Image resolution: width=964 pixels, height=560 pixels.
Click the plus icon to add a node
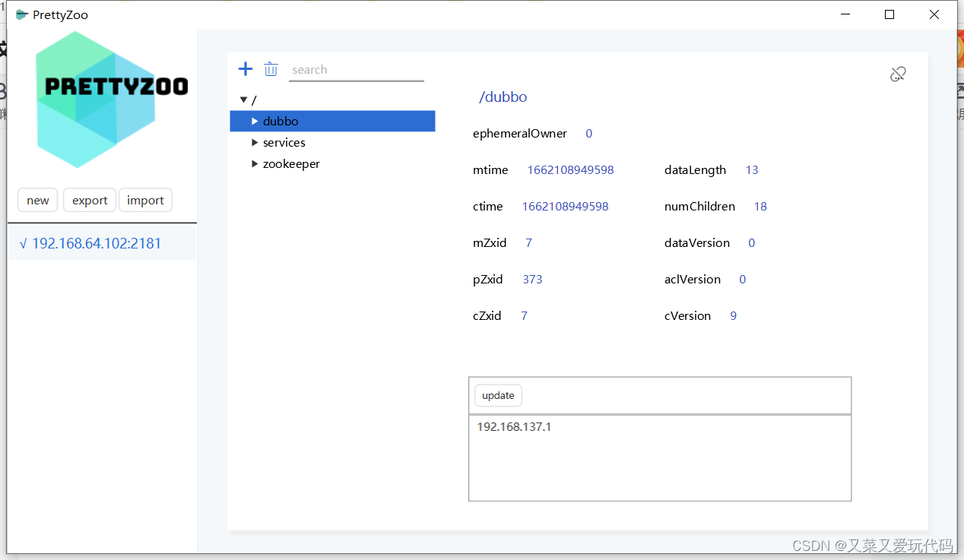(245, 68)
